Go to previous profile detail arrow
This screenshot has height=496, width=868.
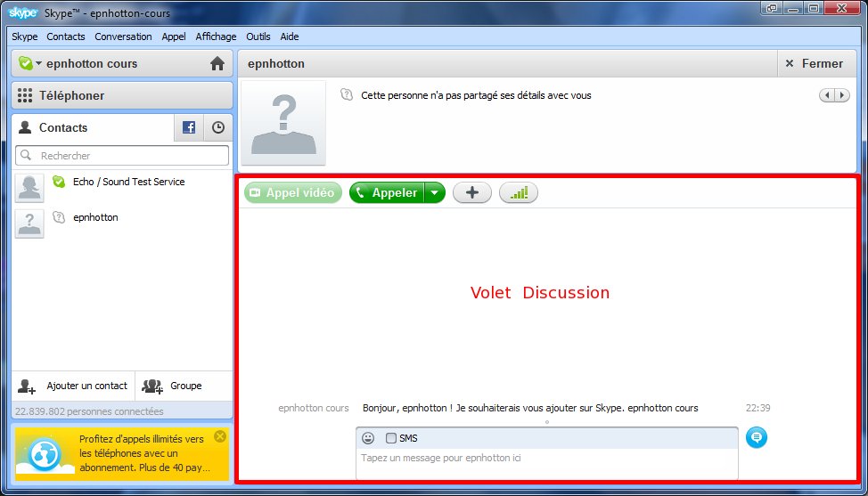click(x=827, y=95)
